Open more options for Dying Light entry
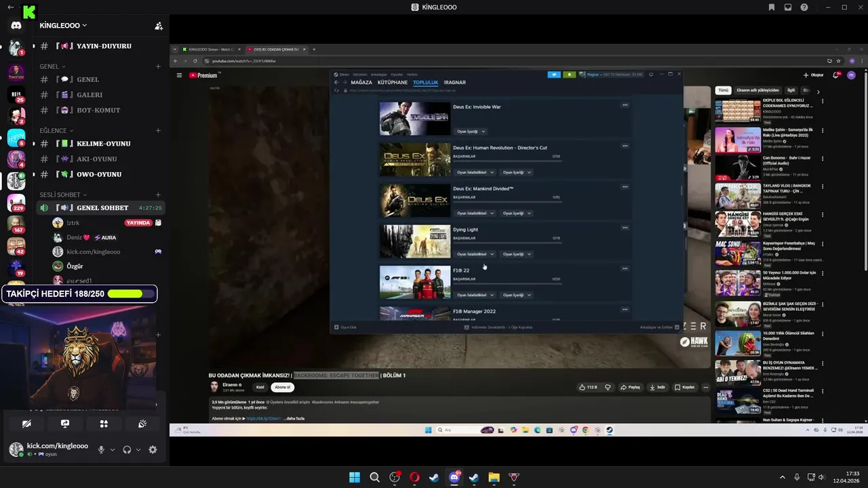The height and width of the screenshot is (488, 868). point(625,228)
